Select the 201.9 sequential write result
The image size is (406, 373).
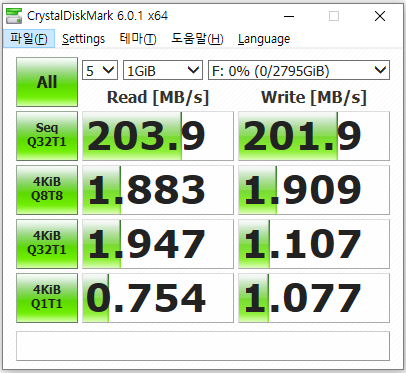click(314, 136)
